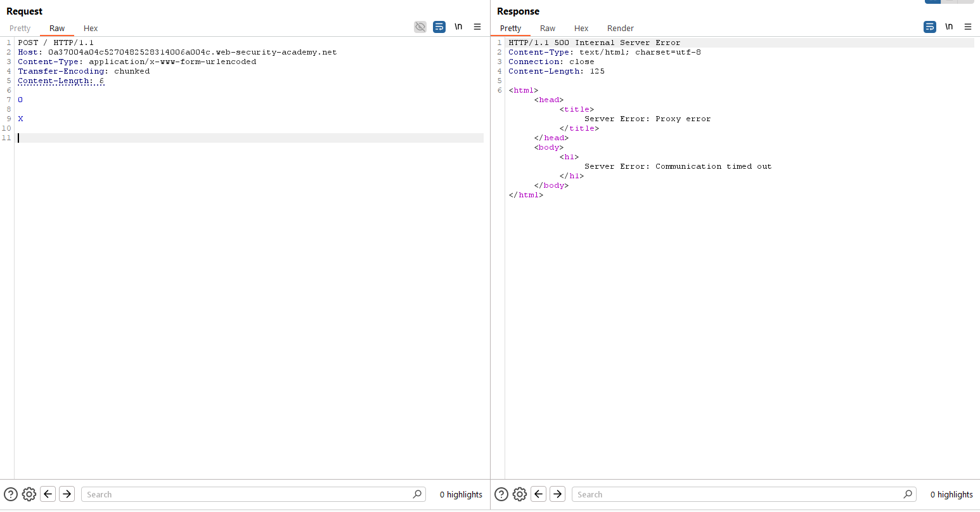Go to next match in Request search
Screen dimensions: 980x512
67,494
